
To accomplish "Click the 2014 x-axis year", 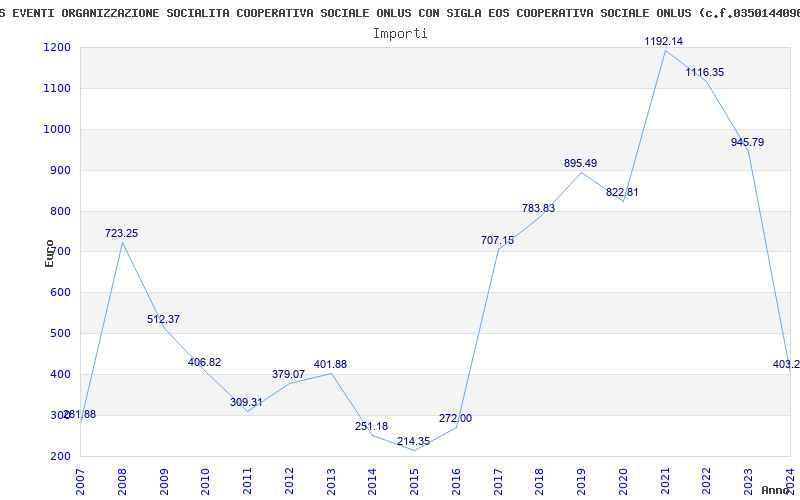I will [x=372, y=482].
